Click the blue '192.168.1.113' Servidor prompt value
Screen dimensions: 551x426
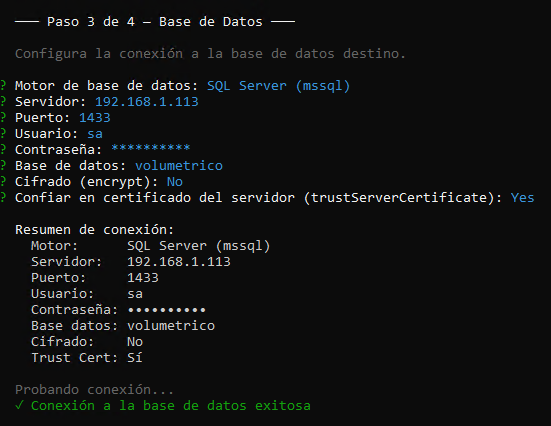pos(147,102)
